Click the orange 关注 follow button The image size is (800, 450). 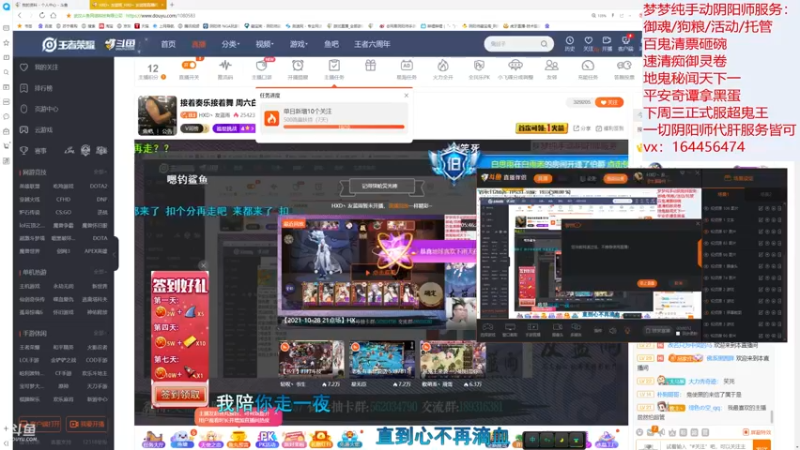click(609, 103)
